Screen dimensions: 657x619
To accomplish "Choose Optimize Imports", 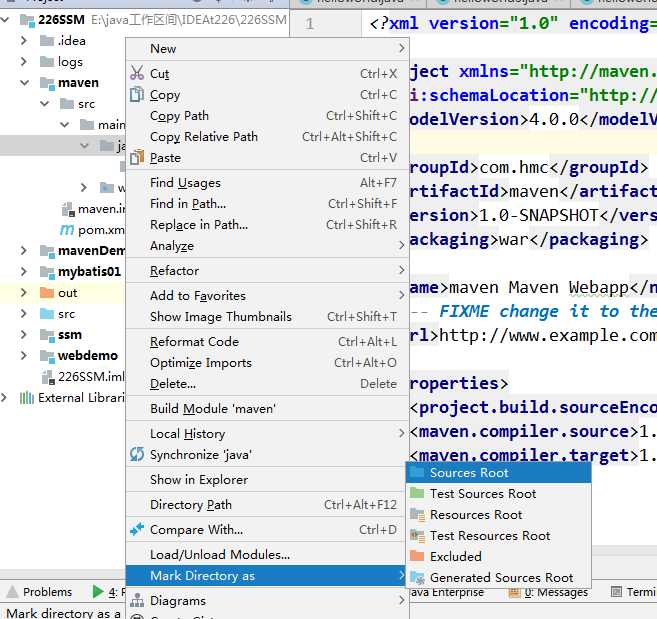I will point(267,363).
